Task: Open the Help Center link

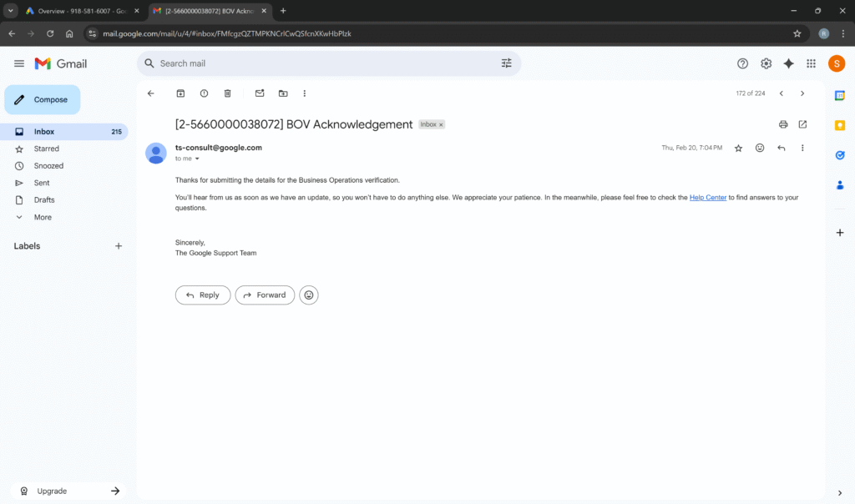Action: click(x=707, y=198)
